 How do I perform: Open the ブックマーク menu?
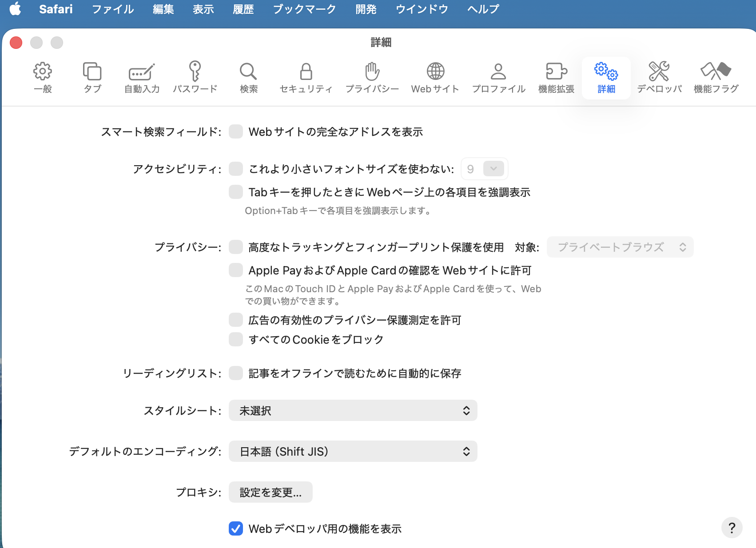pyautogui.click(x=304, y=9)
